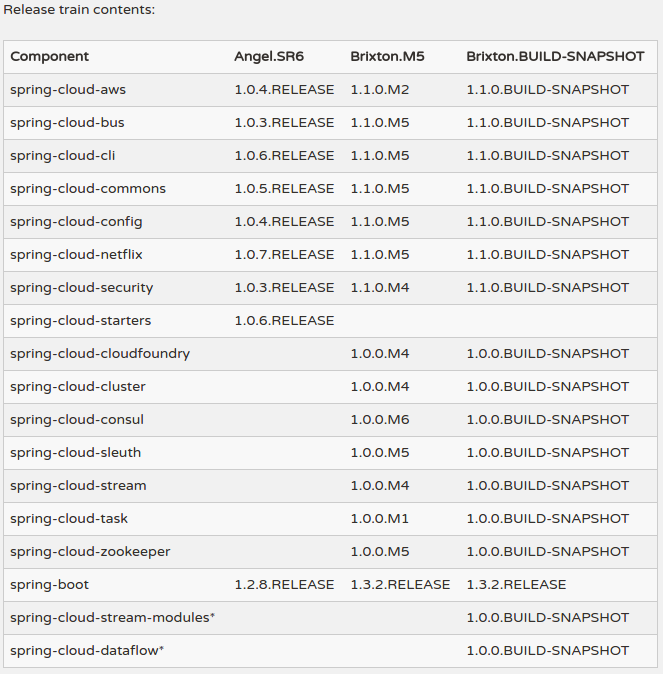Screen dimensions: 663x674
Task: Select "1.1.0.M5" in the spring-cloud-config row
Action: click(380, 222)
